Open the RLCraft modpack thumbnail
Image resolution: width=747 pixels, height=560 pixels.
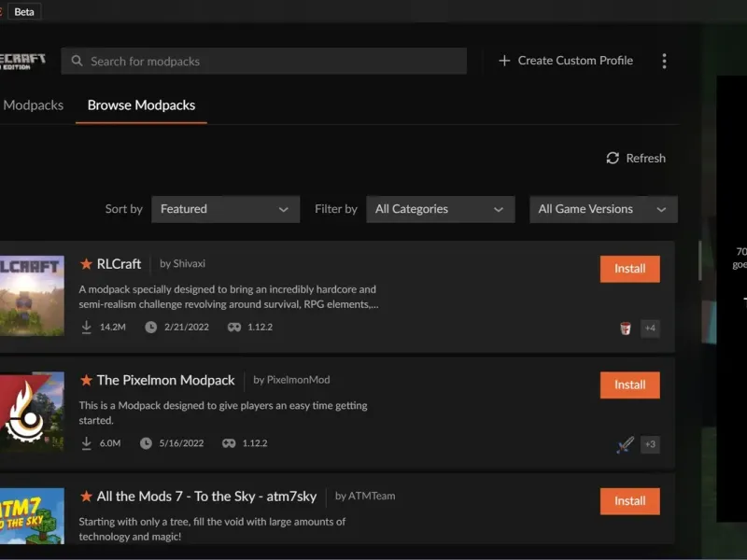click(x=32, y=295)
